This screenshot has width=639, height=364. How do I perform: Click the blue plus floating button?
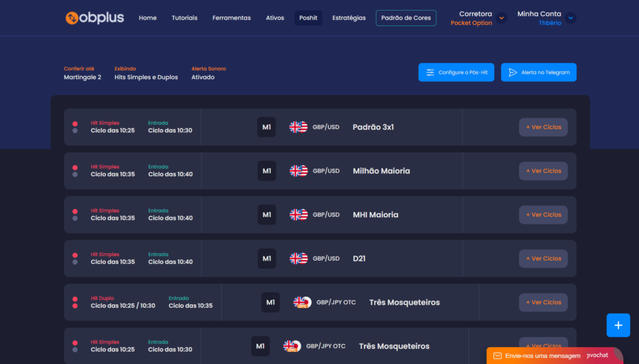(618, 325)
